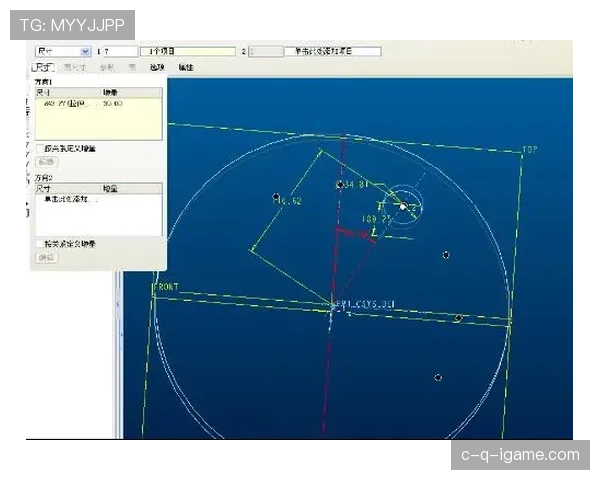The image size is (600, 480).
Task: Open the 属性 tab
Action: pyautogui.click(x=186, y=67)
